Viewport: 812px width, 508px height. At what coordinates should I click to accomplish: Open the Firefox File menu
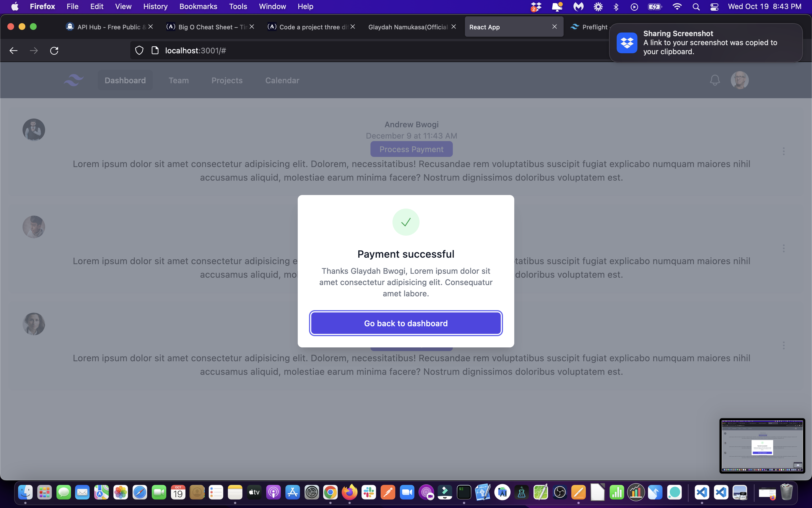point(72,6)
